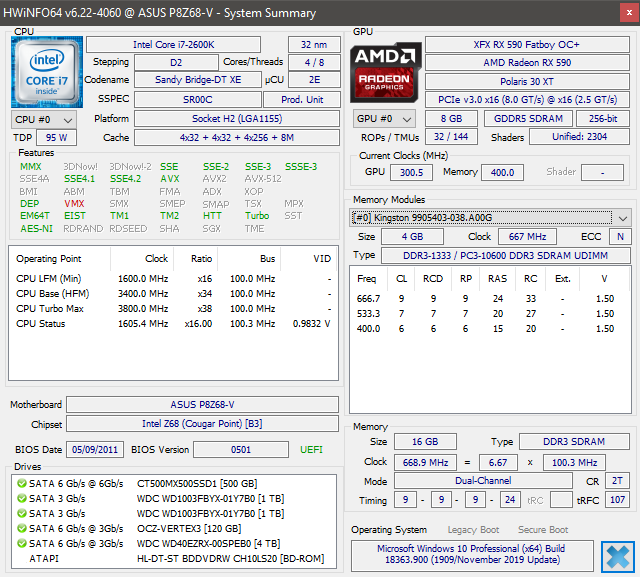The height and width of the screenshot is (577, 640).
Task: Click the Legacy Boot label
Action: click(x=473, y=530)
